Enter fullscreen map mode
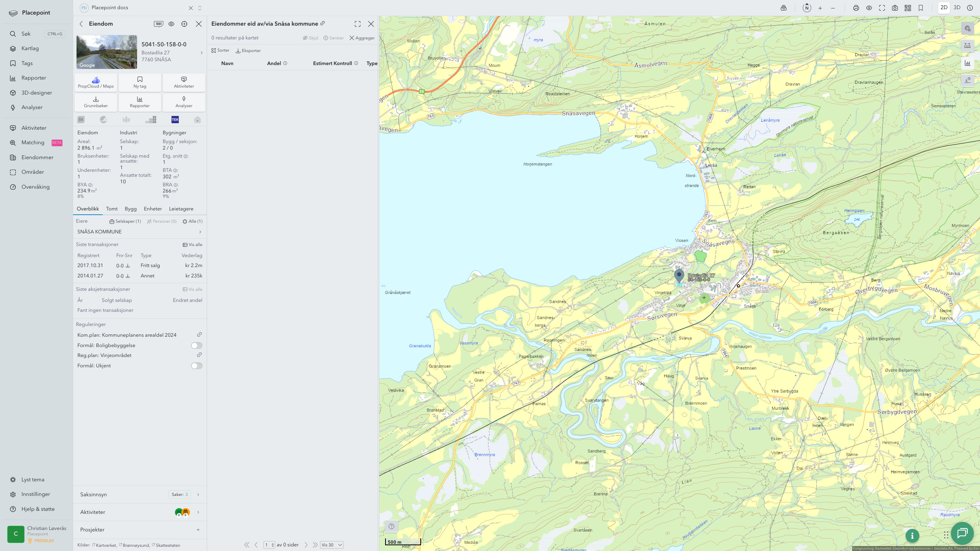 tap(882, 8)
